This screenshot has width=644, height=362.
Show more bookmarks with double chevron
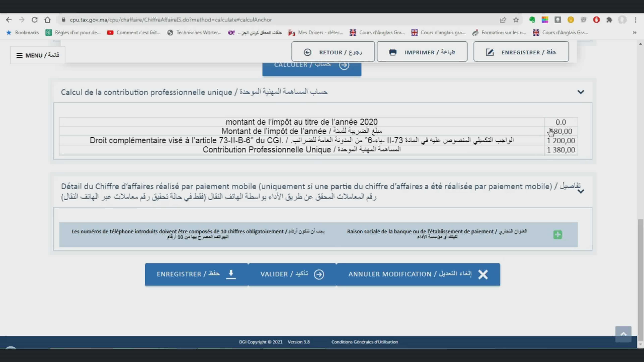coord(634,33)
